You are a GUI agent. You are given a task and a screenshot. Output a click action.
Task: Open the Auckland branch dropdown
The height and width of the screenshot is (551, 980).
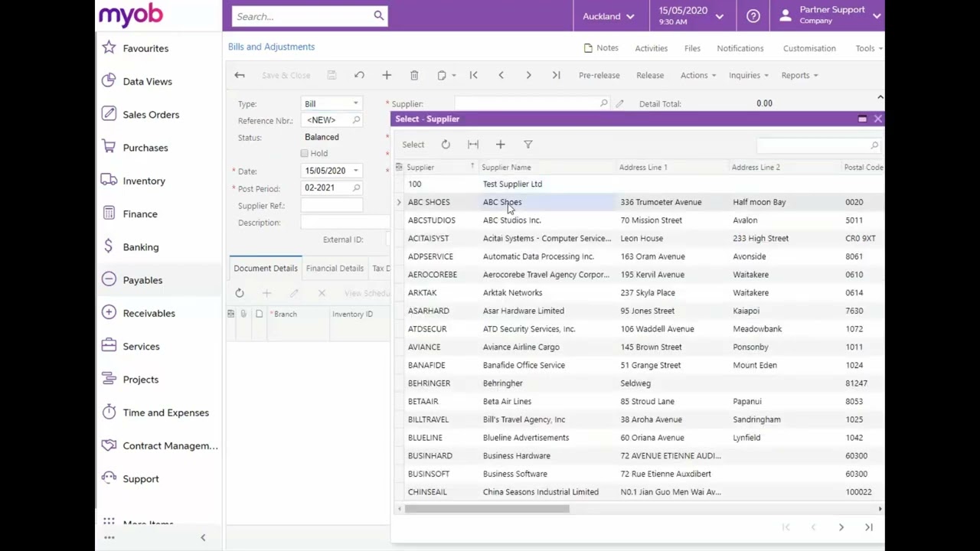coord(608,16)
